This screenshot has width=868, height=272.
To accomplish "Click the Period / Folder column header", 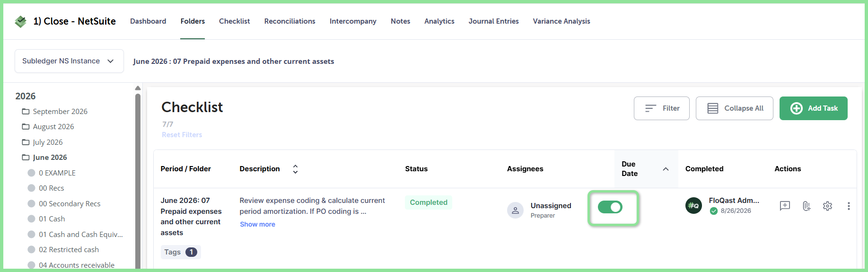I will (185, 169).
